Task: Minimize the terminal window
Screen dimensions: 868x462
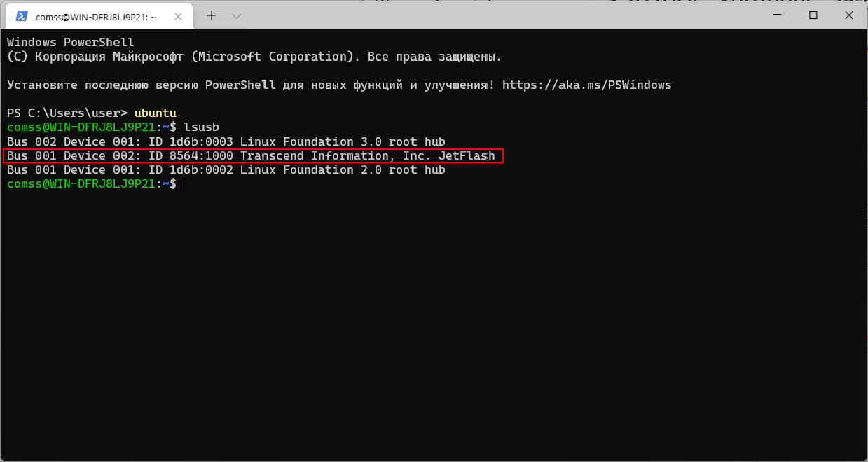Action: point(780,15)
